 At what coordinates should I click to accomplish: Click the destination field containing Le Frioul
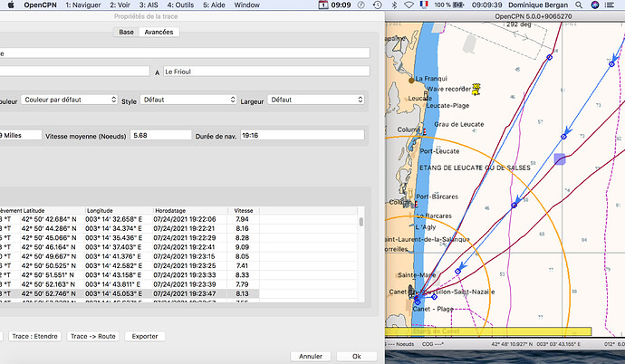(x=266, y=72)
